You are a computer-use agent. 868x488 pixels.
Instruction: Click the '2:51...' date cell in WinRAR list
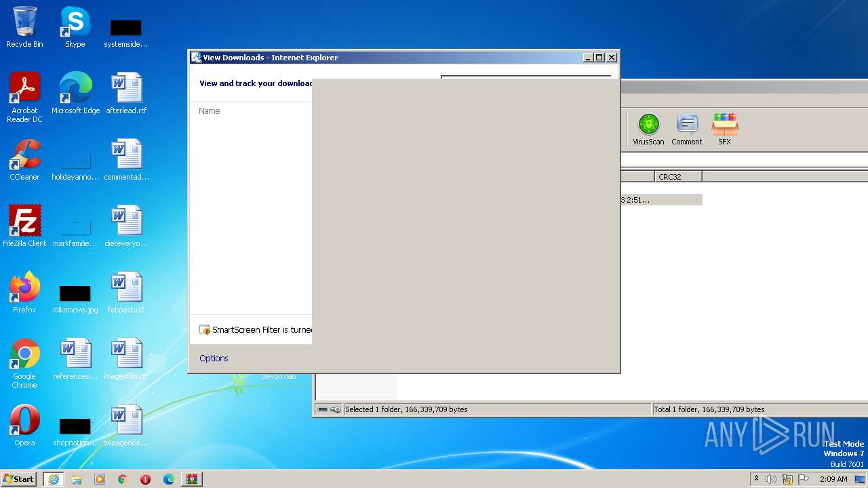(x=635, y=200)
